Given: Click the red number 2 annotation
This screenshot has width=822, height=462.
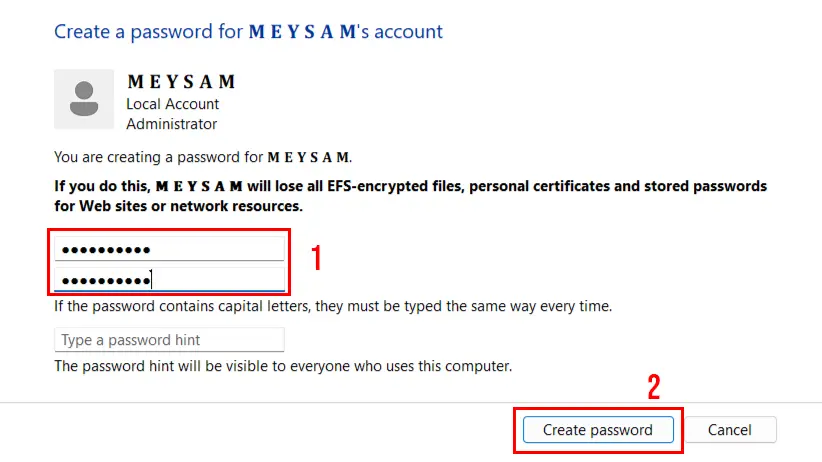Looking at the screenshot, I should 654,387.
